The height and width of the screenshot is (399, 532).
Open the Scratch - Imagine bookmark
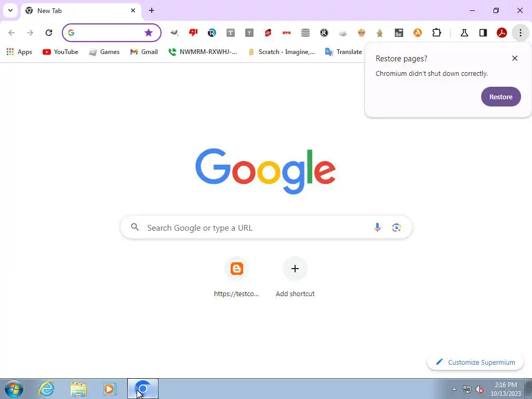click(x=282, y=52)
